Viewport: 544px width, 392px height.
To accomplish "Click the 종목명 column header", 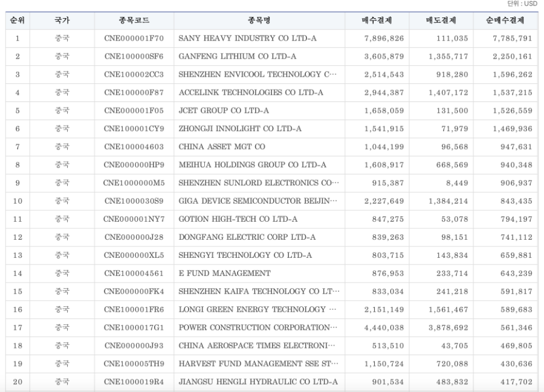I will pyautogui.click(x=259, y=21).
